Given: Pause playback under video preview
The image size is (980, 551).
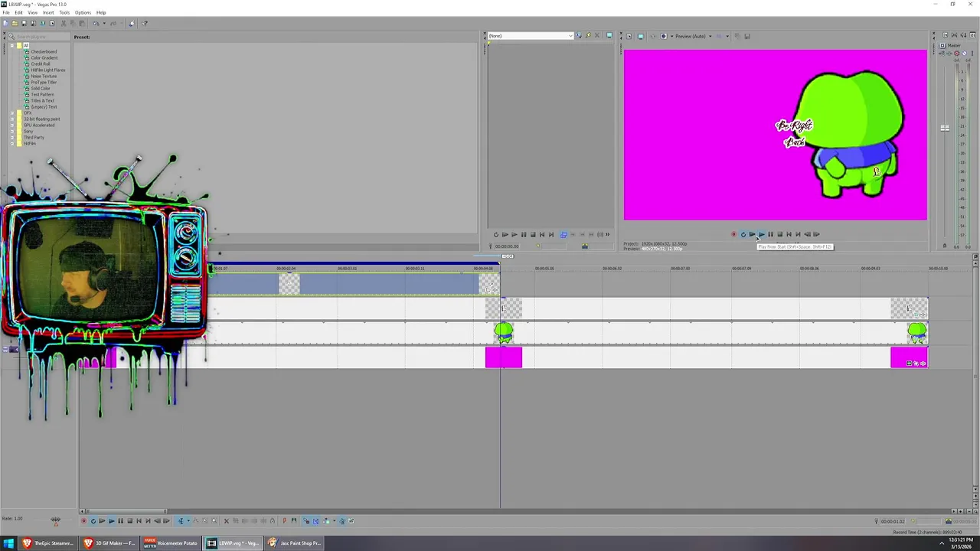Looking at the screenshot, I should (x=770, y=234).
